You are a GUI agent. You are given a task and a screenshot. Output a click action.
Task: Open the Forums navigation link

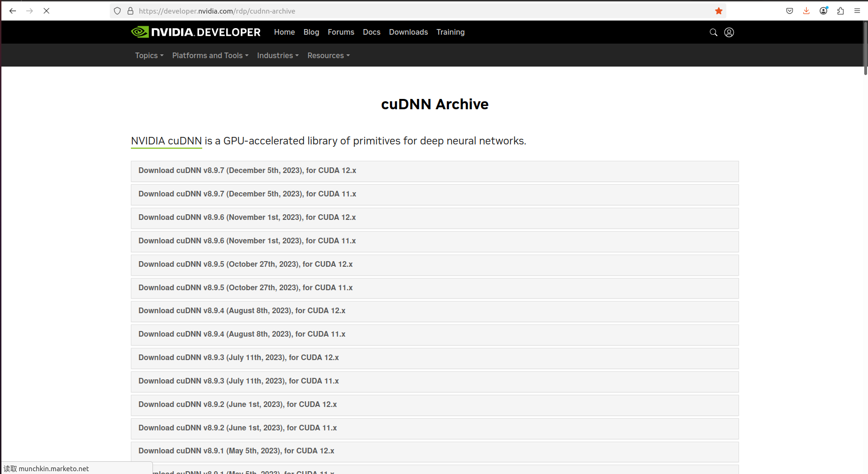point(341,32)
